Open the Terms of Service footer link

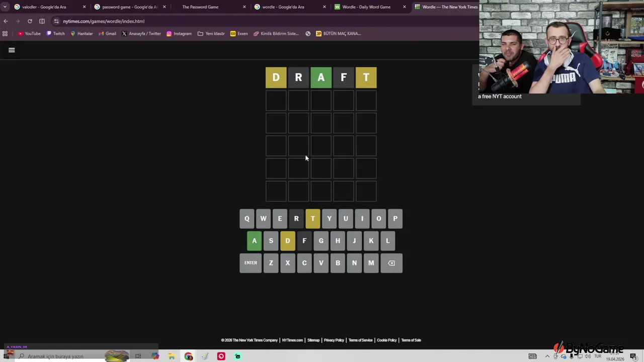361,340
